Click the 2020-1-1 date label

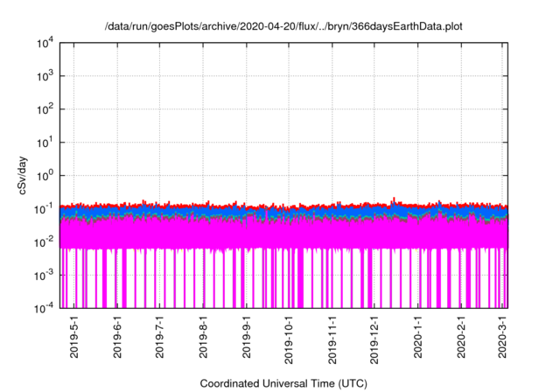pos(418,337)
